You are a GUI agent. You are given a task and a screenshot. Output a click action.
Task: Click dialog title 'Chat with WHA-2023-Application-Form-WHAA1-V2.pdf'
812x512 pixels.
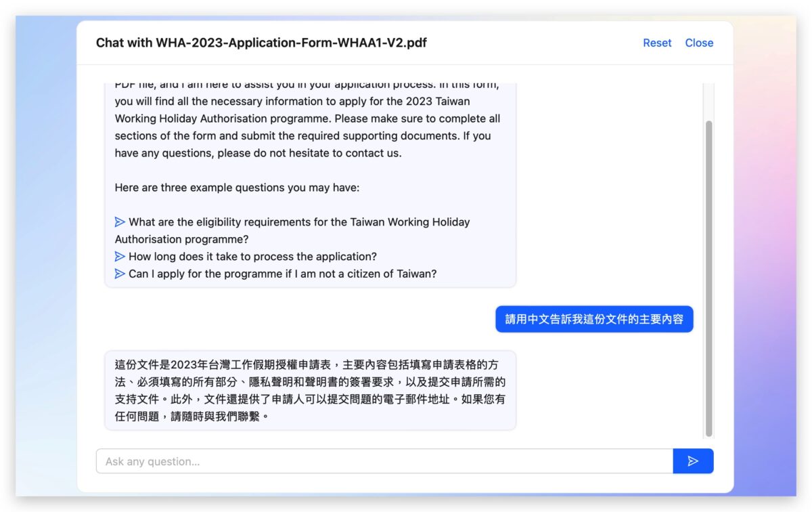261,43
